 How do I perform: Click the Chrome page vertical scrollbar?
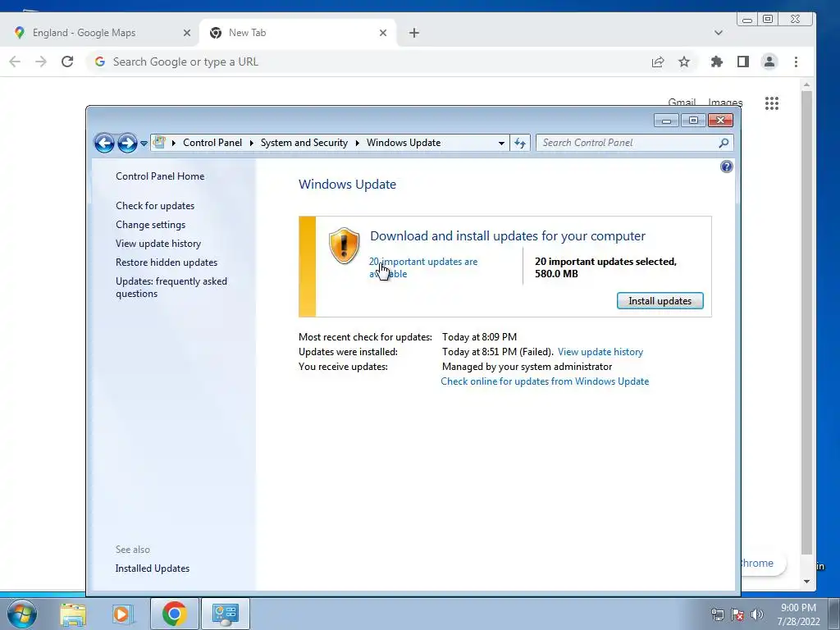(x=807, y=323)
